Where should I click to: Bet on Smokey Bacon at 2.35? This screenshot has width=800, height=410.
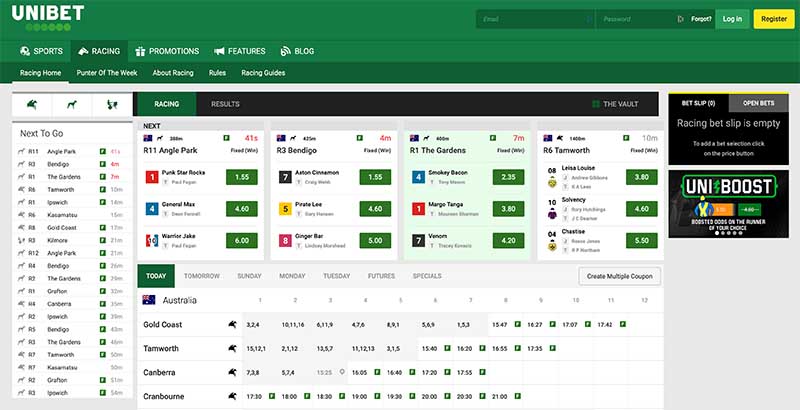(508, 177)
